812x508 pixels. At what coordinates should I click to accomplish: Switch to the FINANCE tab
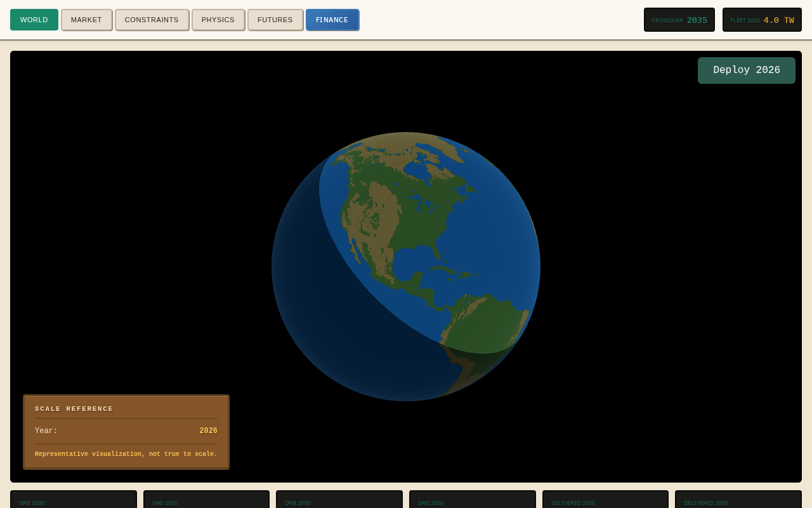pos(332,20)
